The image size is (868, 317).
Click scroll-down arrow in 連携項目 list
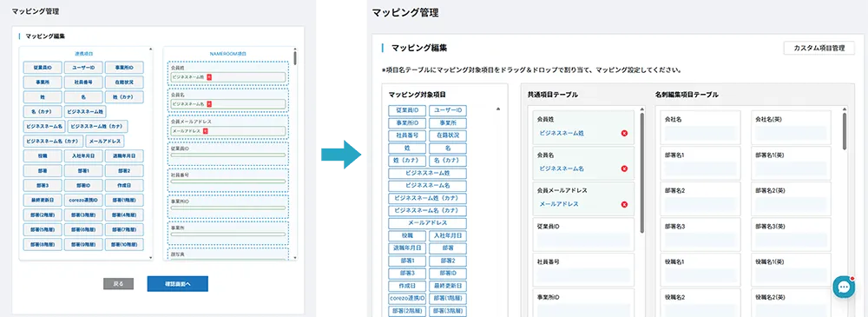(150, 257)
